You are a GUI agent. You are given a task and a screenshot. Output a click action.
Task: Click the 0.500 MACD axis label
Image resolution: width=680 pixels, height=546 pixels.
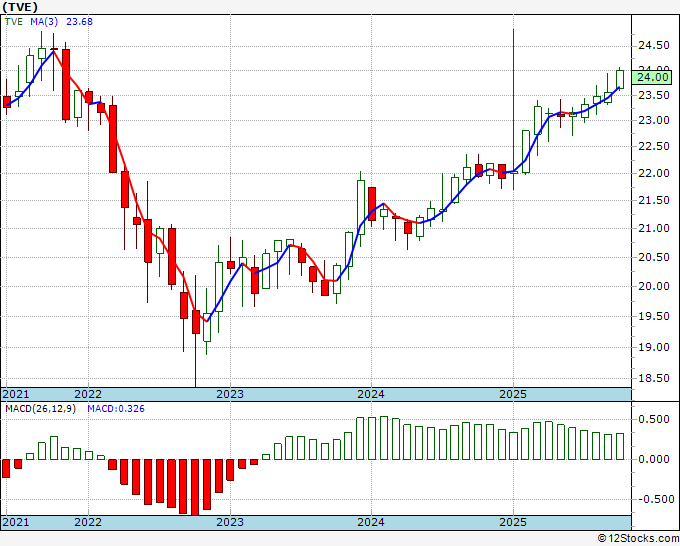click(654, 419)
